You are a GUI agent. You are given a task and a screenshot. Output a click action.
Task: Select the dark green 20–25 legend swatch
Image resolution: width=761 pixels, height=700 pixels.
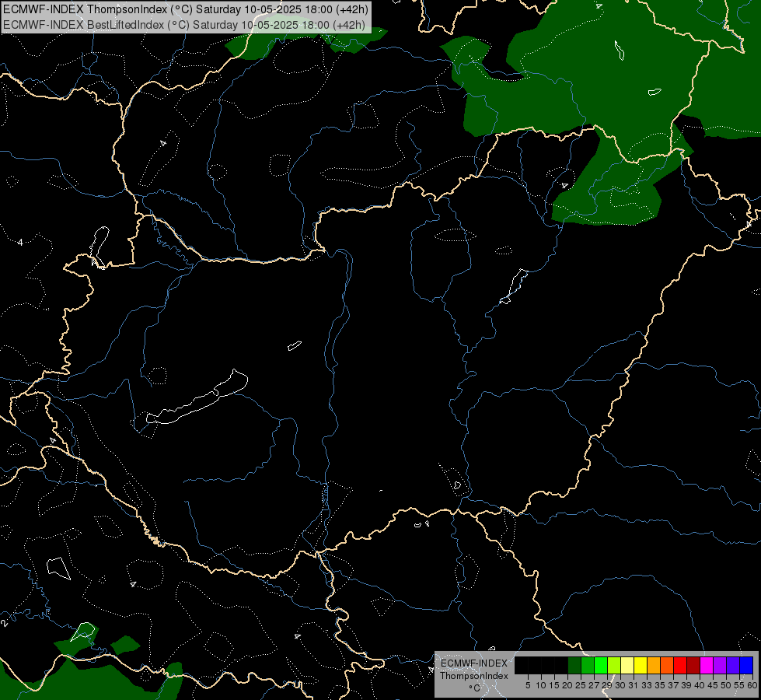click(x=574, y=665)
